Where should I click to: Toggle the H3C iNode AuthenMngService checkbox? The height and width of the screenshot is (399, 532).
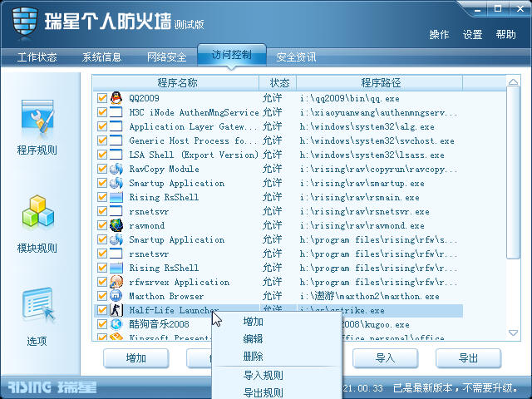pyautogui.click(x=102, y=112)
